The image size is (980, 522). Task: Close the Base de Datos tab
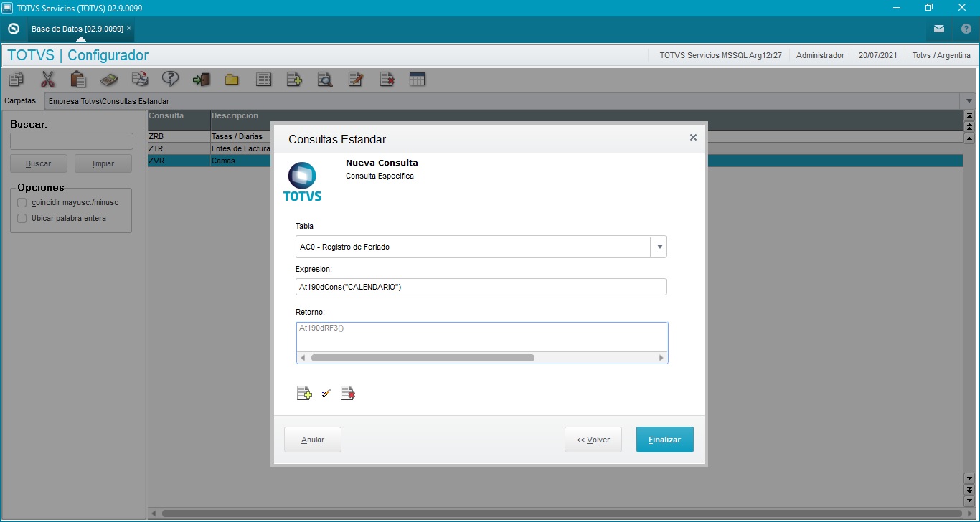(129, 28)
